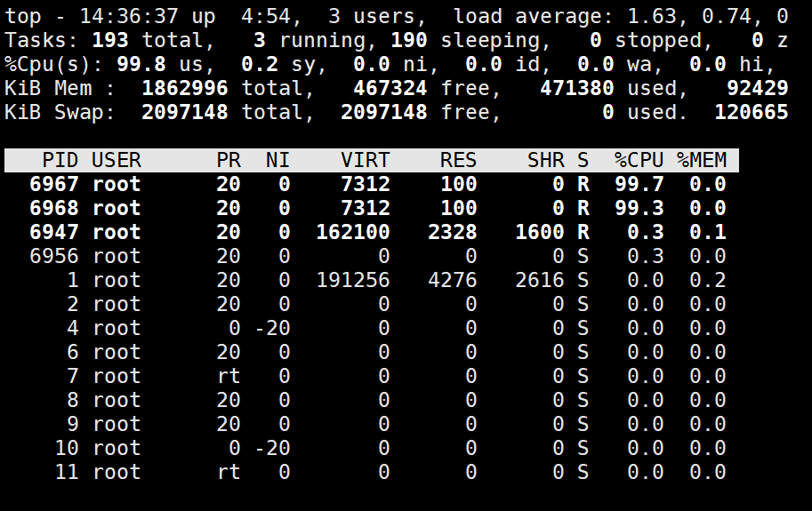
Task: Click the 99.8 us CPU value
Action: (x=141, y=64)
